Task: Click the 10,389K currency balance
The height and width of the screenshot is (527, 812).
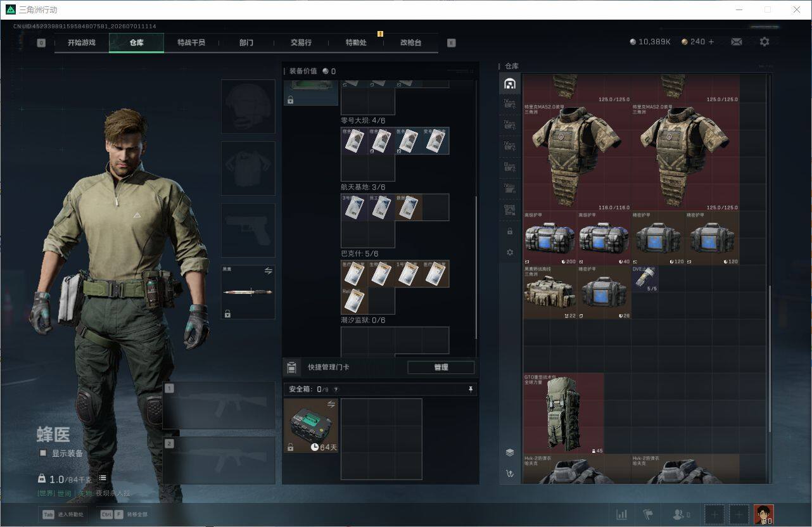Action: [649, 42]
